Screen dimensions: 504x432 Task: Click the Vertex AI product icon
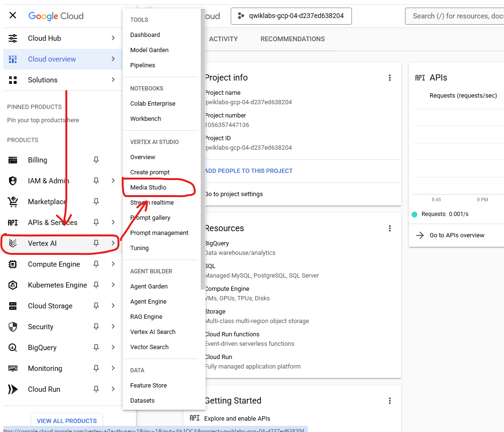(x=13, y=243)
